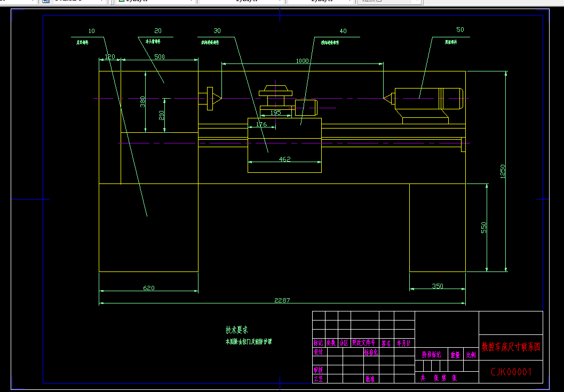Select the 设计 label in title block
564x392 pixels.
[x=319, y=352]
